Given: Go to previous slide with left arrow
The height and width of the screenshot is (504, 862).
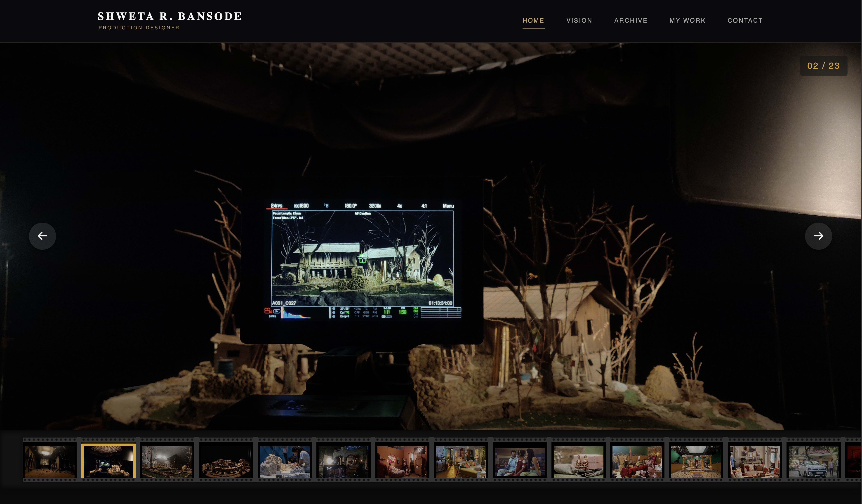Looking at the screenshot, I should point(42,236).
